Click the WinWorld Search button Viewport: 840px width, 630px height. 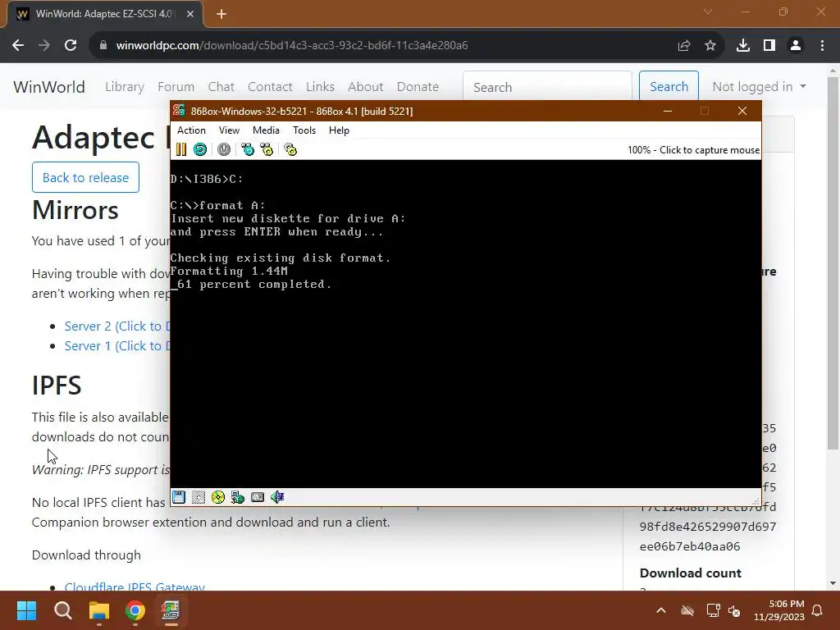tap(669, 86)
